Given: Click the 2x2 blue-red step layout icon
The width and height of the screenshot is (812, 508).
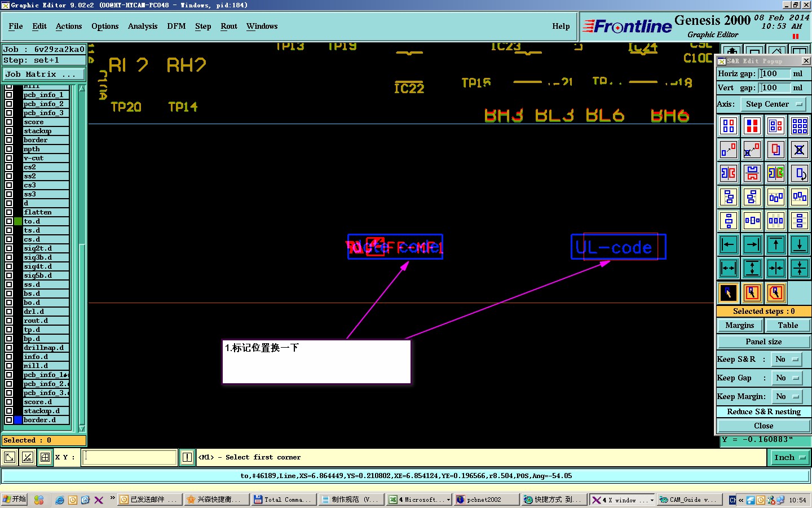Looking at the screenshot, I should pyautogui.click(x=729, y=126).
